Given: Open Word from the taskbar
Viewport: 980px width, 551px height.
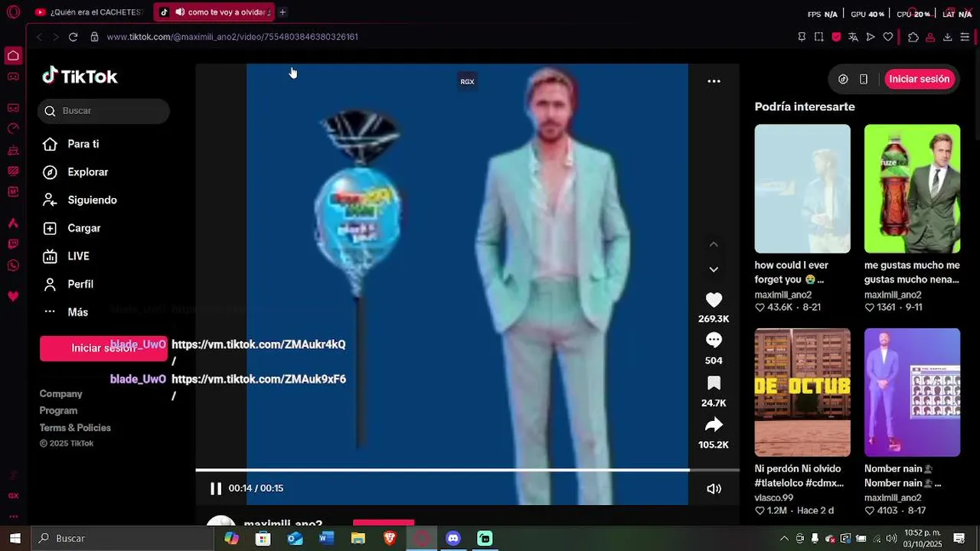Looking at the screenshot, I should click(x=326, y=538).
